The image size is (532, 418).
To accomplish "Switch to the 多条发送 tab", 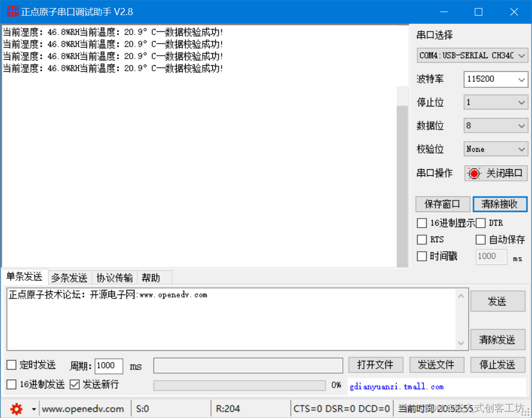I will [x=70, y=277].
